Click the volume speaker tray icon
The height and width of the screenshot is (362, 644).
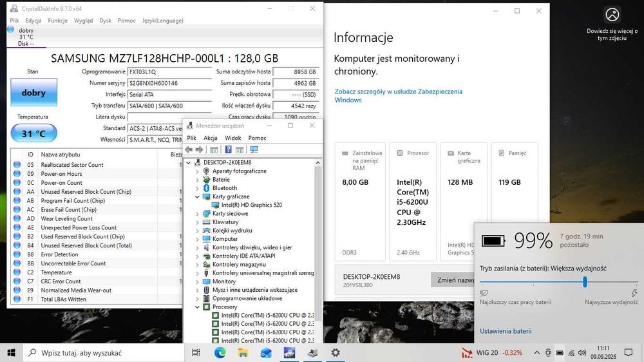point(582,352)
